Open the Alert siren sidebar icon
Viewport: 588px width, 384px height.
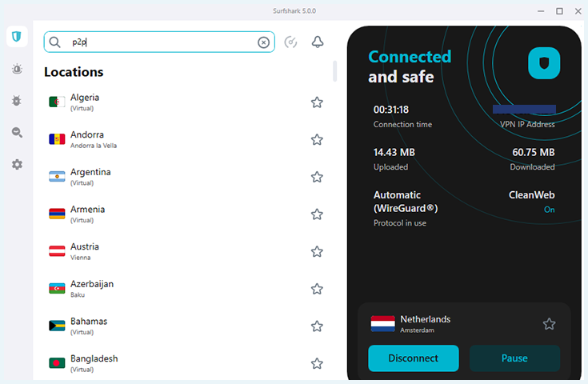point(17,69)
